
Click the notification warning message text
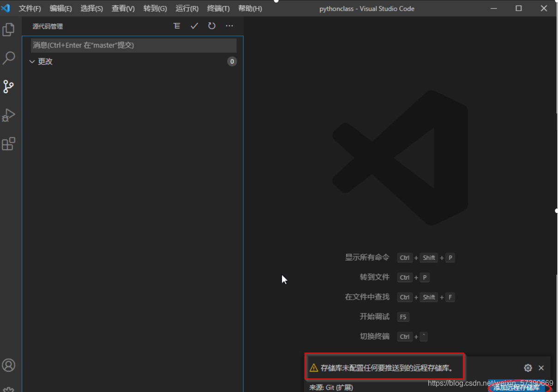coord(387,368)
